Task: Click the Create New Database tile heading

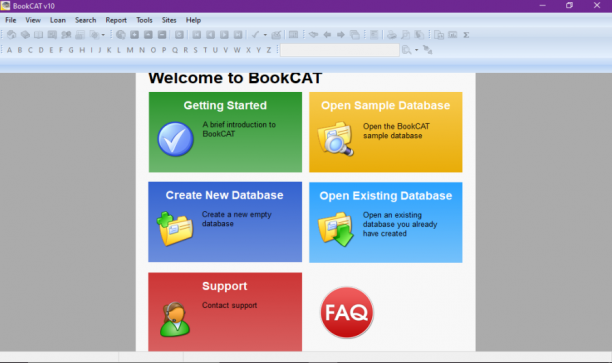Action: coord(224,195)
